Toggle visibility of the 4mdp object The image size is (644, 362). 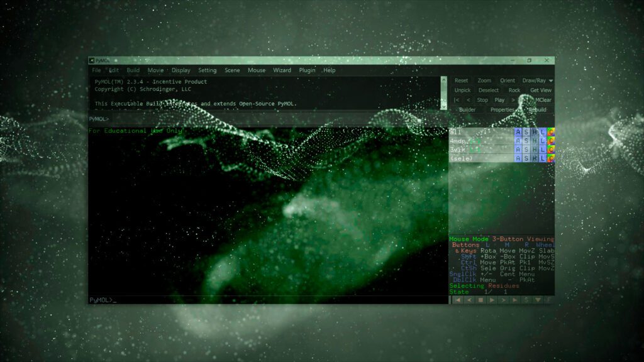[x=481, y=141]
